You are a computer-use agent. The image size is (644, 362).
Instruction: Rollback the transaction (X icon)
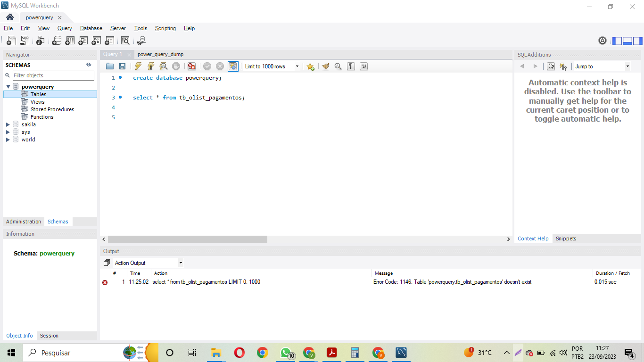click(x=220, y=66)
